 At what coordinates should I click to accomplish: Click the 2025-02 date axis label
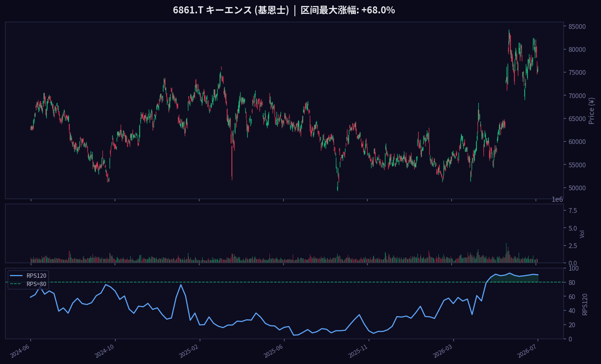(x=189, y=351)
